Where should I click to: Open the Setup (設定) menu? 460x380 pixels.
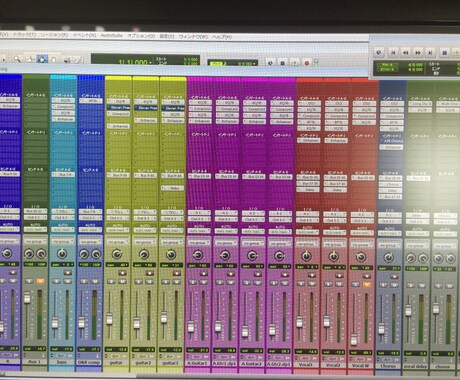[x=167, y=36]
